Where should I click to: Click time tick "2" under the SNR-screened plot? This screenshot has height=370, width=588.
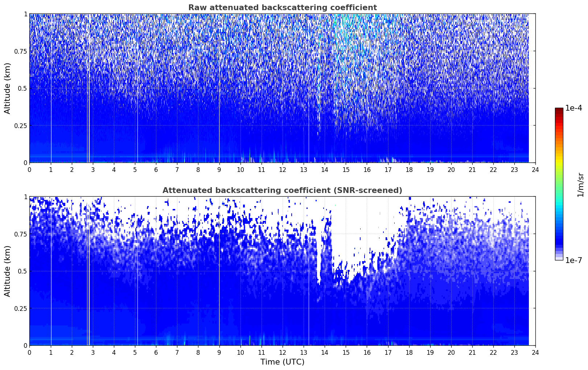pos(72,352)
